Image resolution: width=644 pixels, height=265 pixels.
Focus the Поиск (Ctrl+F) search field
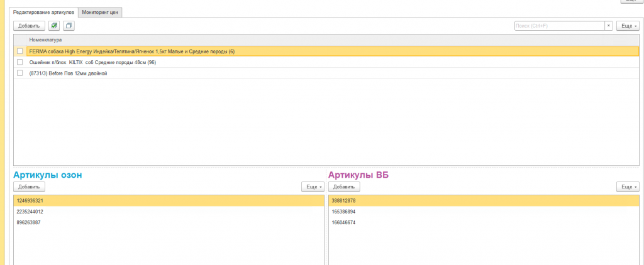tap(559, 26)
